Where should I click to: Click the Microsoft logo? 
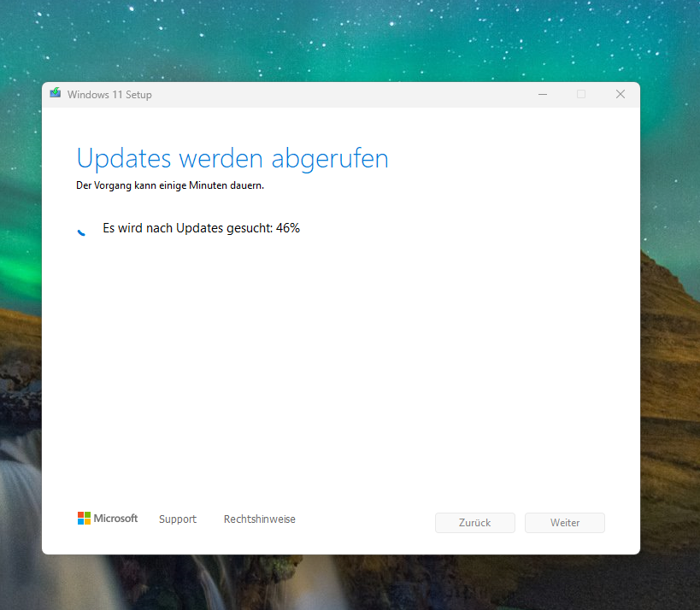(x=108, y=518)
